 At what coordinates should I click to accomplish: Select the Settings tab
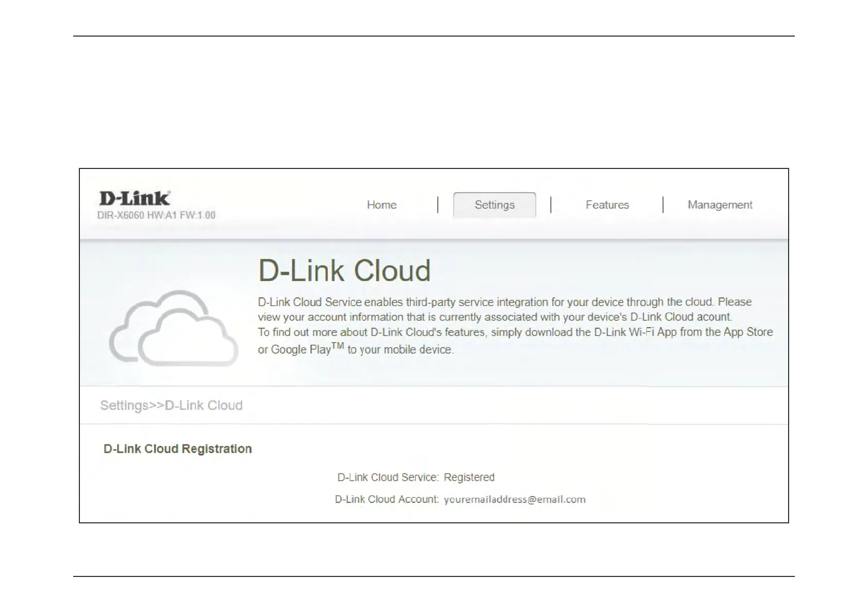(494, 205)
